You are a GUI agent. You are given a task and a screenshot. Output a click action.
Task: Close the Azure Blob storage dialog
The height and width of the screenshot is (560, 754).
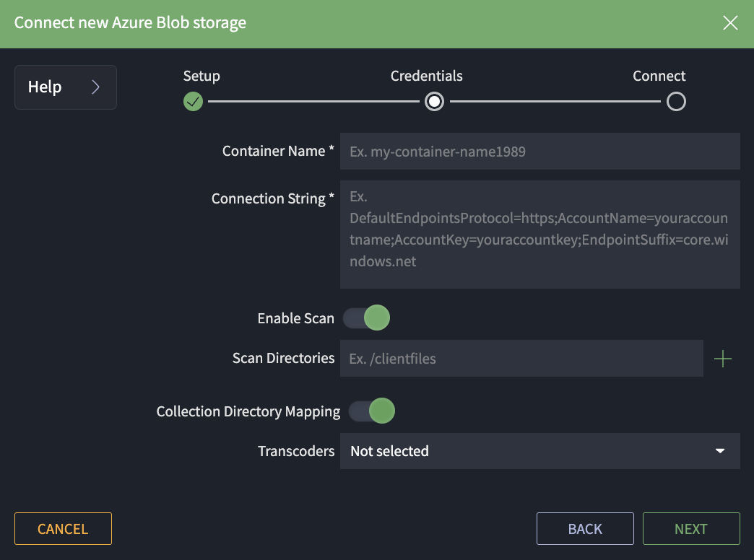[x=730, y=23]
